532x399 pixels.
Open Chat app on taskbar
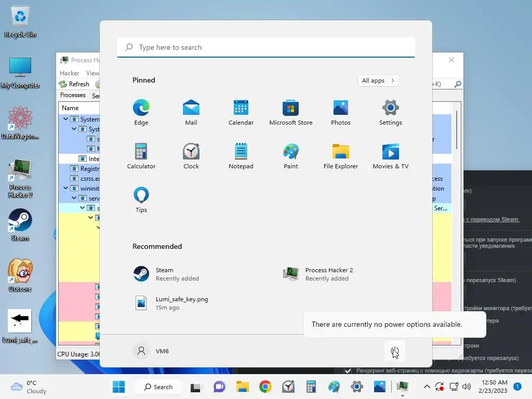click(219, 387)
